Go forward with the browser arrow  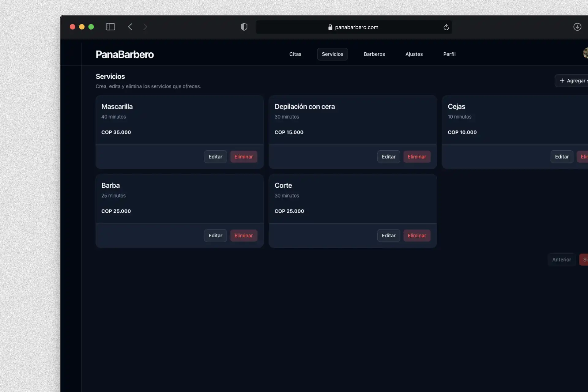click(145, 27)
